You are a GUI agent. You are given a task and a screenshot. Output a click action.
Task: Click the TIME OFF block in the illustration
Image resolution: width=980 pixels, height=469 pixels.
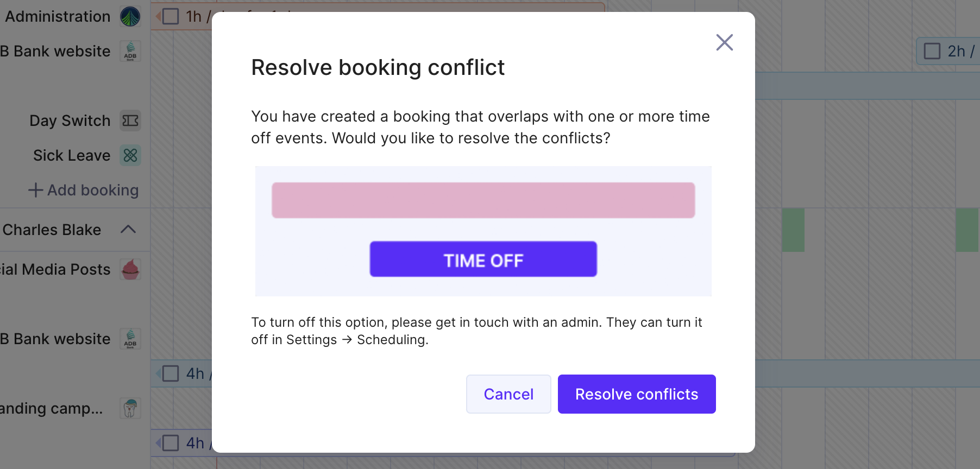coord(483,259)
